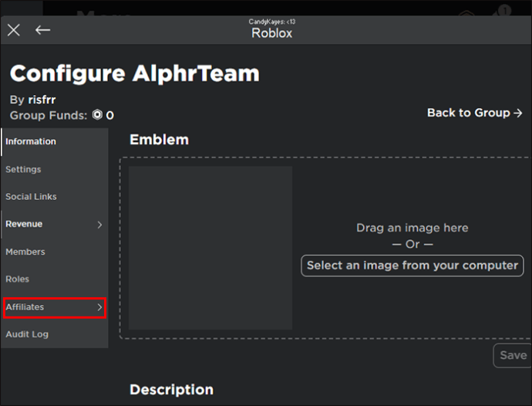
Task: Click the risfrr owner name link
Action: [42, 100]
